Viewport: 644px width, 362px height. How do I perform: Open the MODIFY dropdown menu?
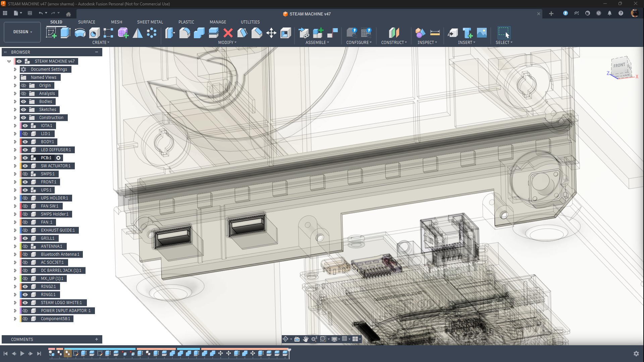[227, 43]
